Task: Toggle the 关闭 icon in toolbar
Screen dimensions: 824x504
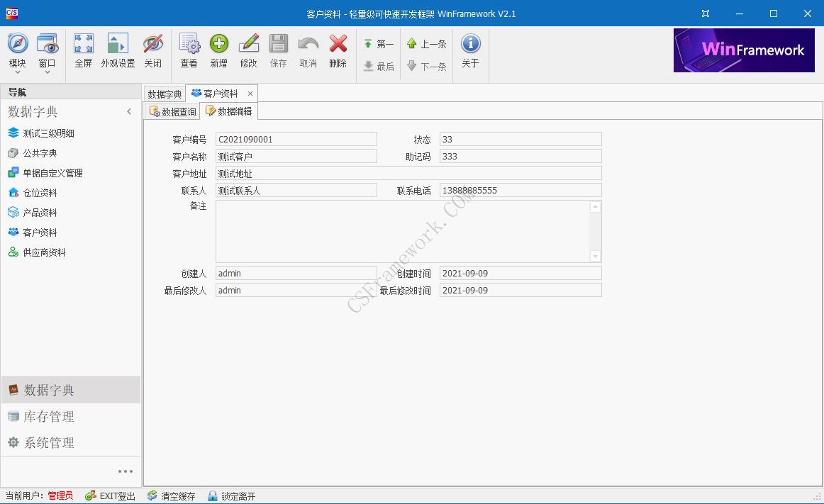Action: pyautogui.click(x=154, y=50)
